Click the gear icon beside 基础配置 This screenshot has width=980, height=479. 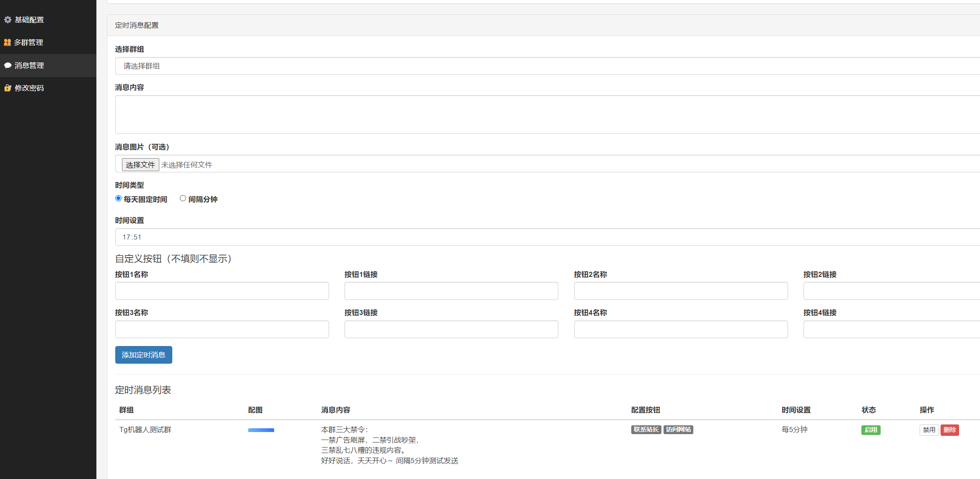(x=8, y=20)
